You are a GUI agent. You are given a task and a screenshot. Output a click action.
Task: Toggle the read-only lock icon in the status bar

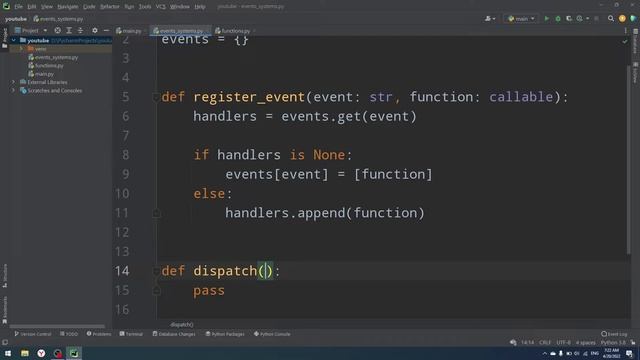(633, 342)
